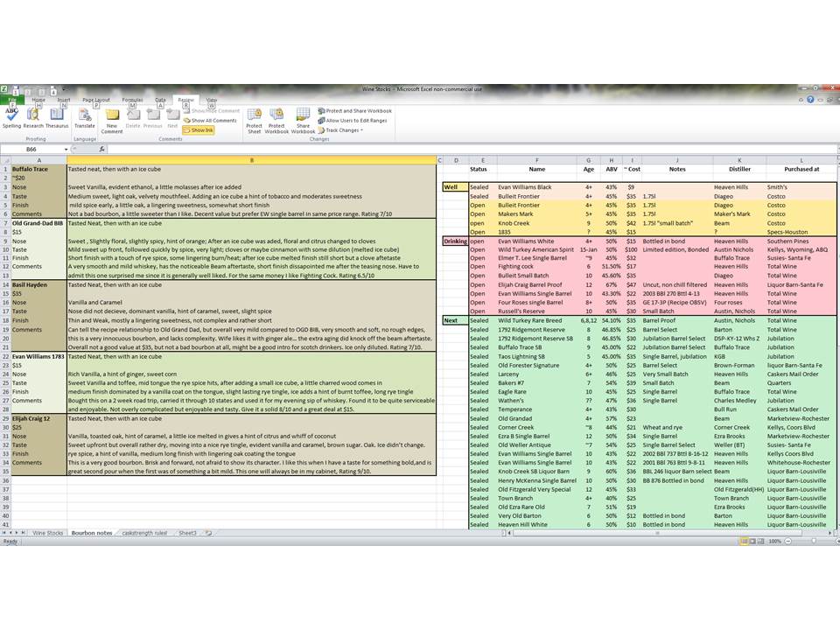Jump to the Next comment
840x630 pixels.
click(x=172, y=118)
